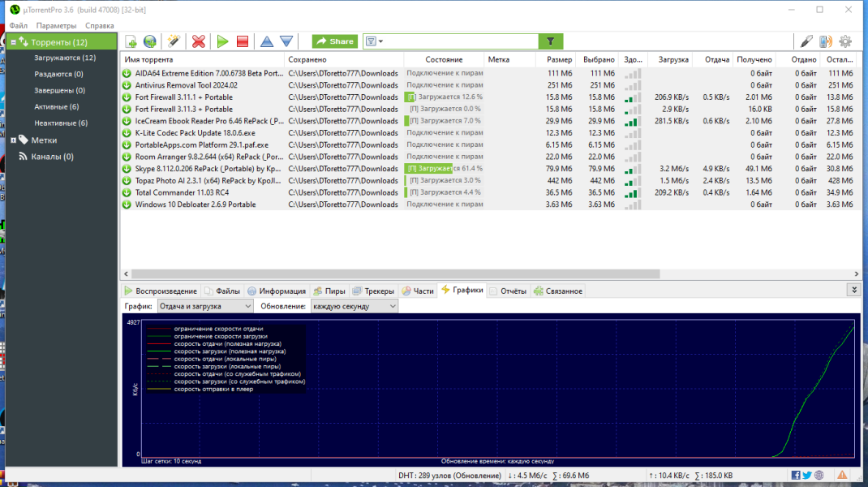Open the Файл menu
Image resolution: width=868 pixels, height=487 pixels.
point(19,25)
